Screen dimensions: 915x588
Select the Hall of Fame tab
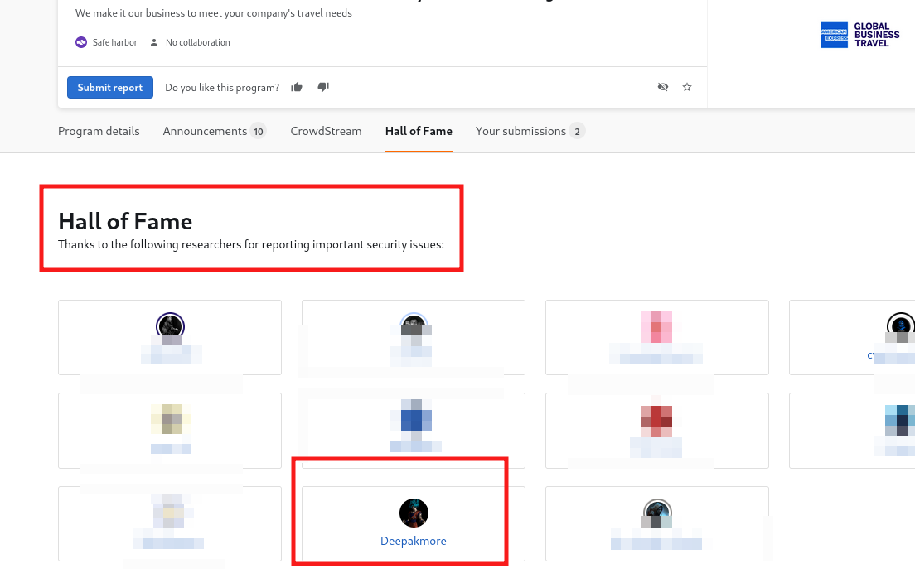click(x=419, y=131)
